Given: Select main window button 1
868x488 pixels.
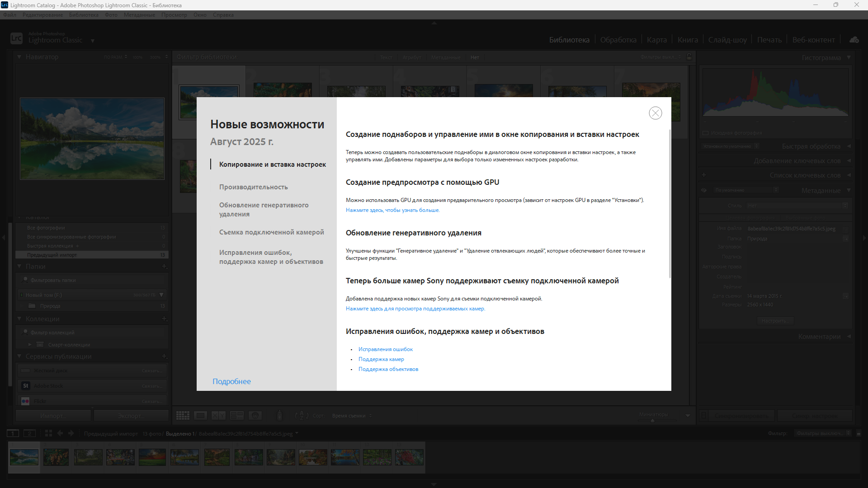Looking at the screenshot, I should point(13,433).
